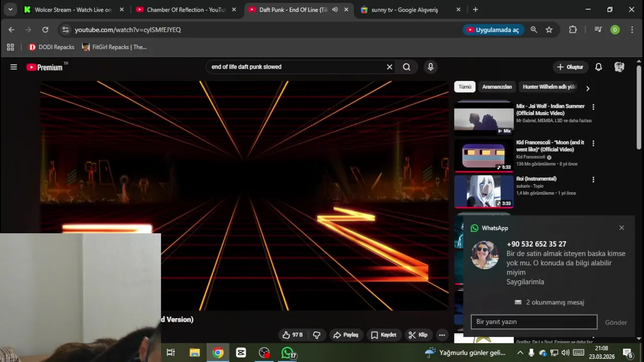Click the Kaydet save button
This screenshot has width=644, height=362.
[x=384, y=335]
